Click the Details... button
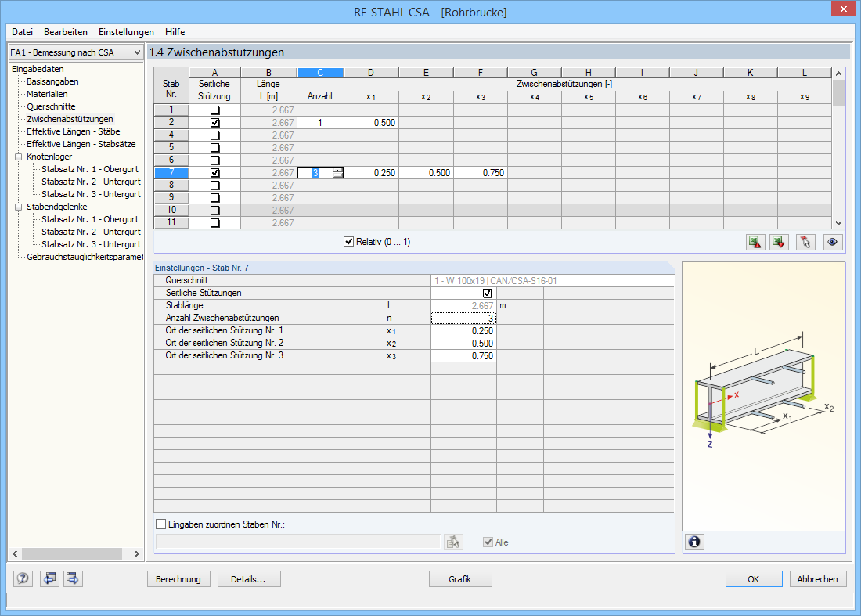Image resolution: width=861 pixels, height=616 pixels. [249, 578]
